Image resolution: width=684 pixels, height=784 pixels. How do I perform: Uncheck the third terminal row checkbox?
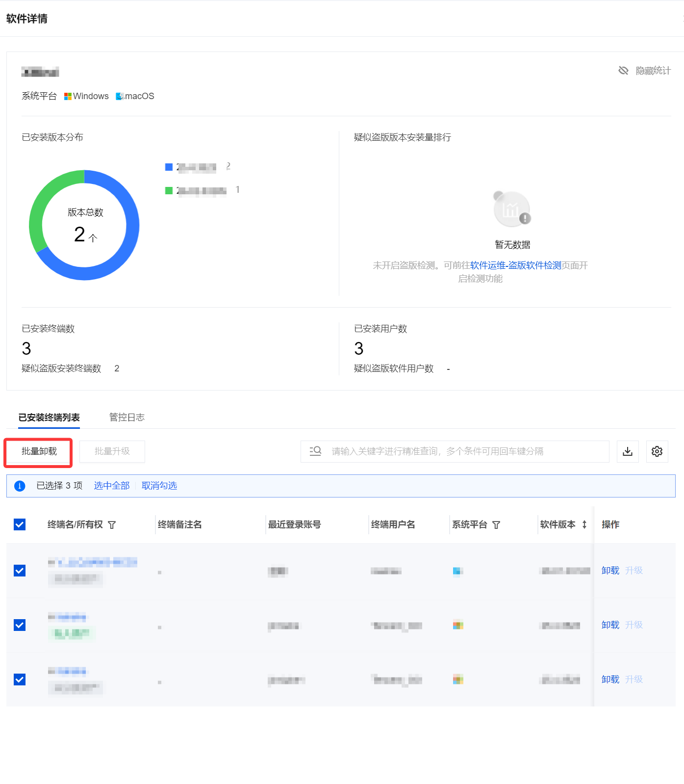(20, 679)
